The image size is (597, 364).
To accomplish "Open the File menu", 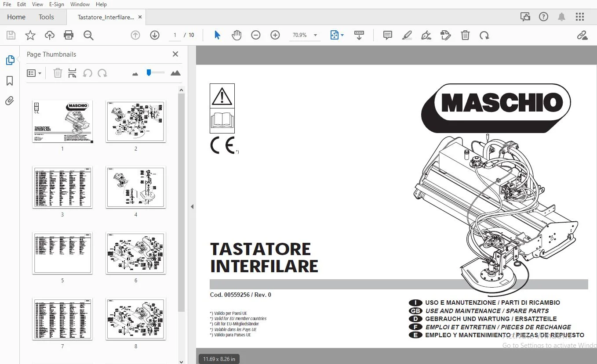I will 7,4.
